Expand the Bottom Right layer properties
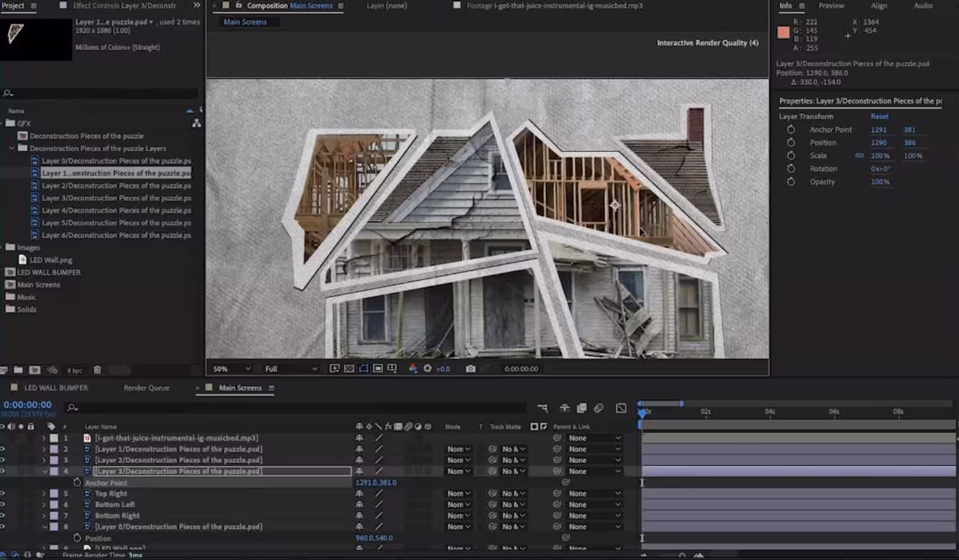The height and width of the screenshot is (560, 959). (44, 516)
